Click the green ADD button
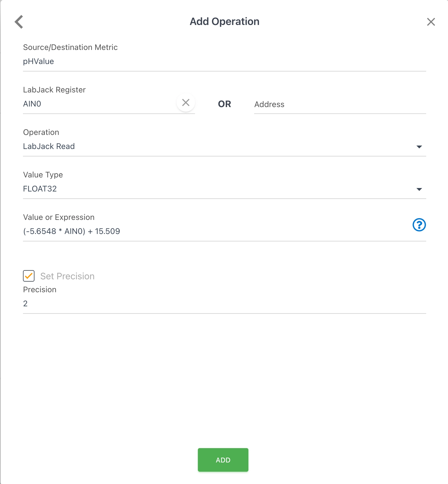 click(x=223, y=460)
